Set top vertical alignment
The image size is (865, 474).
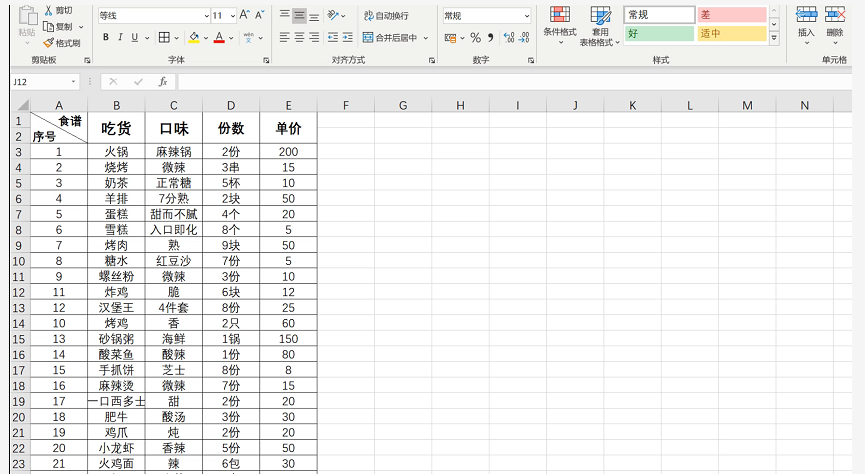point(284,15)
